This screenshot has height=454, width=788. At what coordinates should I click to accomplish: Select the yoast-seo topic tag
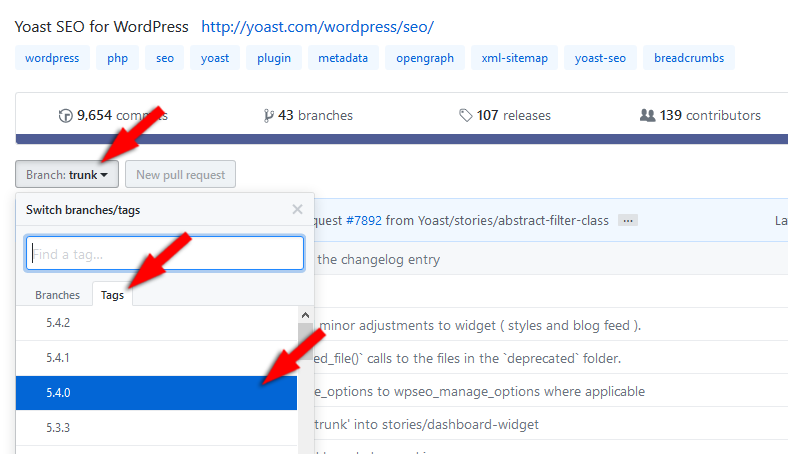coord(600,58)
